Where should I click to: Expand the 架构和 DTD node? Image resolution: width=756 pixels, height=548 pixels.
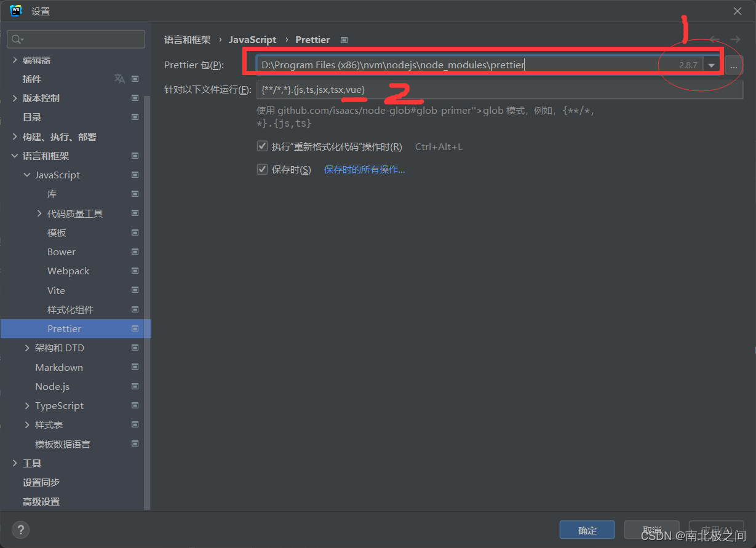click(27, 347)
